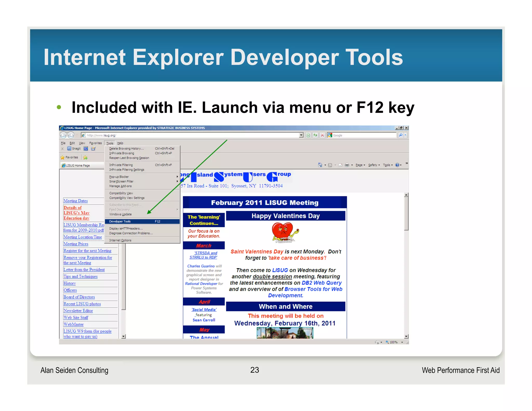This screenshot has width=532, height=411.
Task: Click the red Stop loading icon
Action: point(322,135)
